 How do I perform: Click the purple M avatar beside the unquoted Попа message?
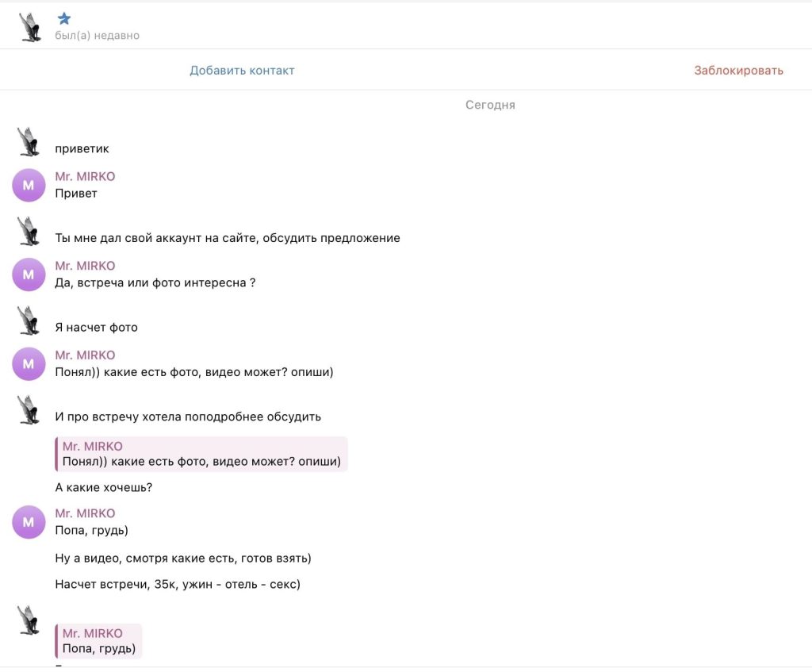click(x=29, y=522)
